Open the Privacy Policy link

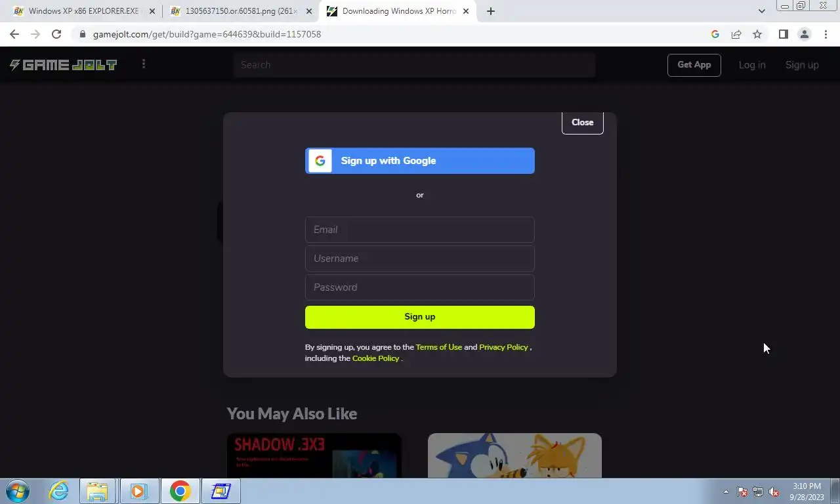pyautogui.click(x=503, y=347)
